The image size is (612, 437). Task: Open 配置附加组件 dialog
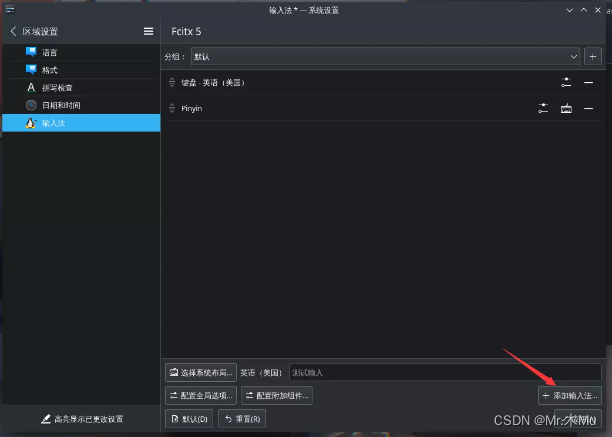[x=277, y=396]
